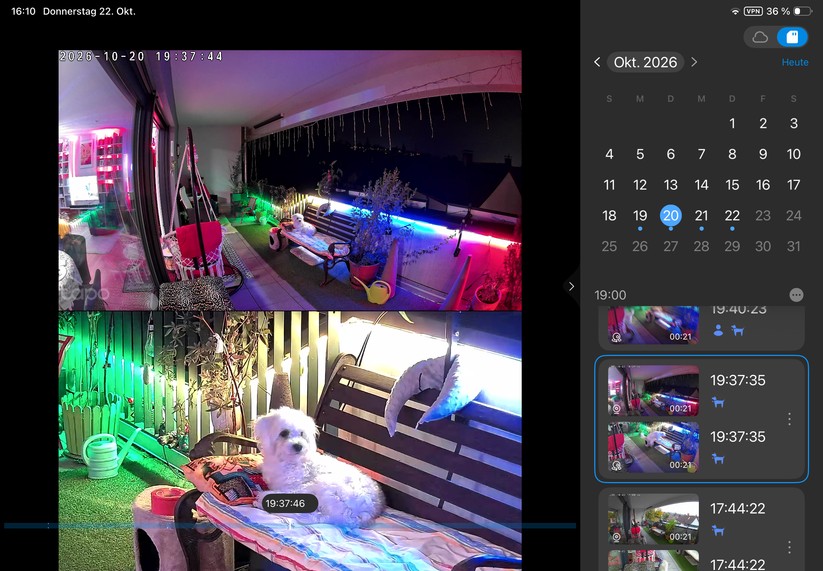The width and height of the screenshot is (823, 571).
Task: Open options menu for 19:37:35 recordings
Action: [x=789, y=419]
